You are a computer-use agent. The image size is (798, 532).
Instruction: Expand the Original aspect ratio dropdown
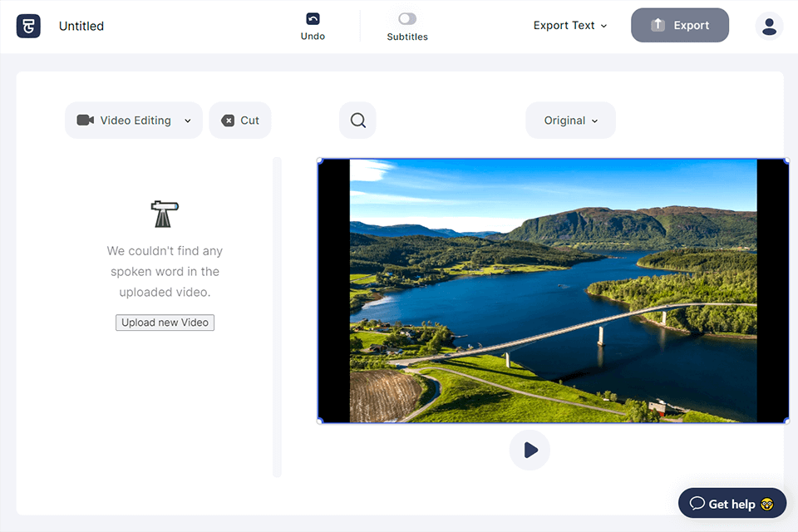coord(570,121)
